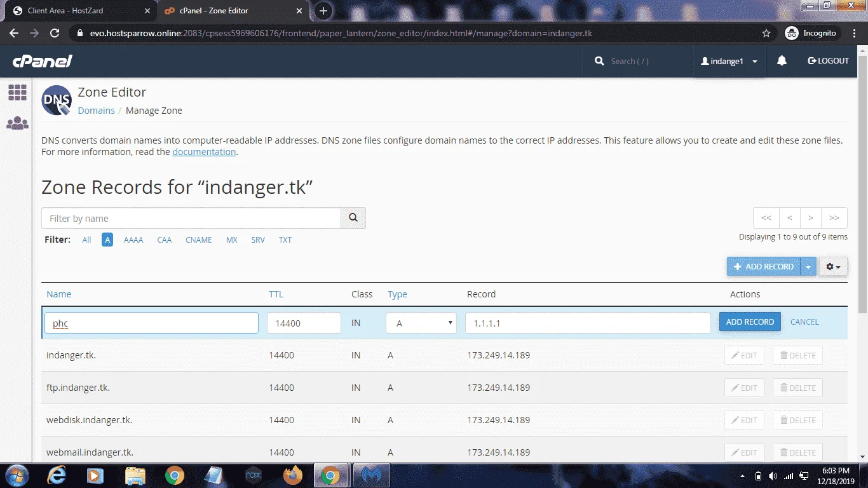The width and height of the screenshot is (868, 488).
Task: Click the DNS Zone Editor icon
Action: (x=57, y=100)
